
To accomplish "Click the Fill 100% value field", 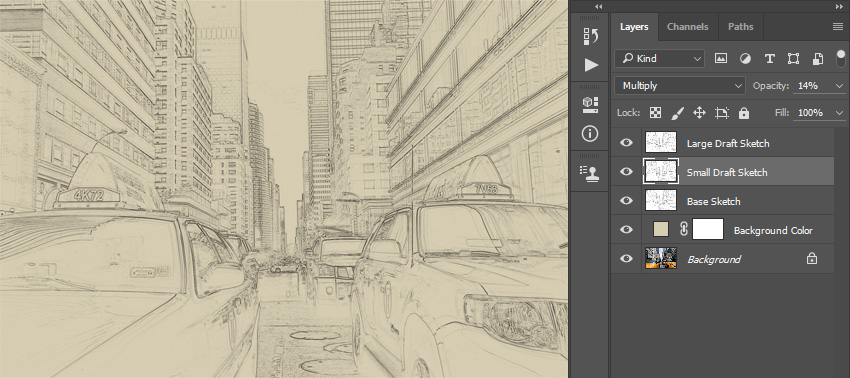I will [813, 113].
